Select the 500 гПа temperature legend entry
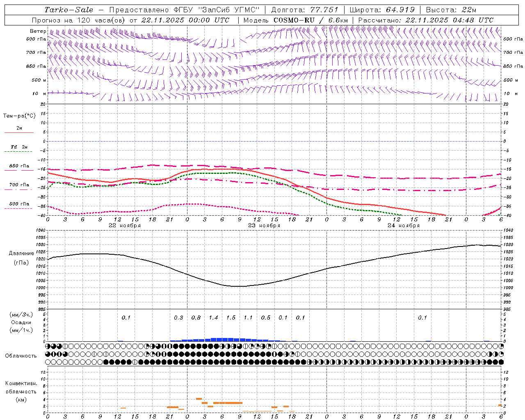The image size is (525, 420). click(19, 204)
